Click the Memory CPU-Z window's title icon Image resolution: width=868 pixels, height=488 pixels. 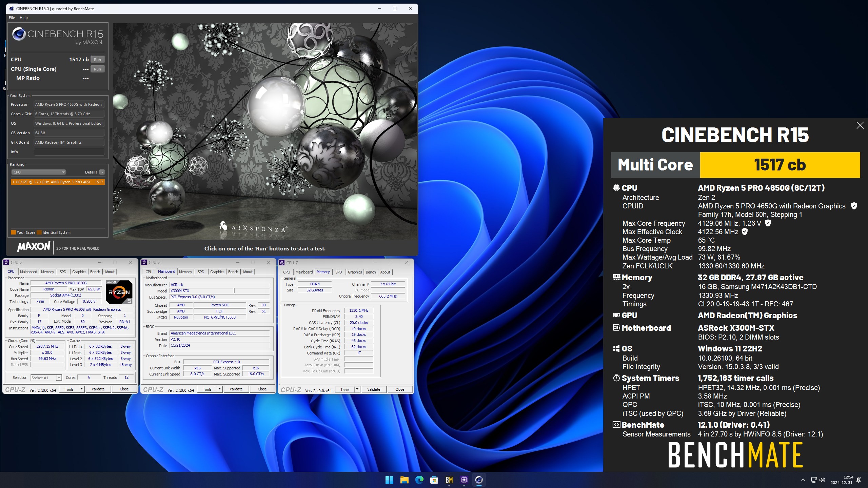(282, 263)
